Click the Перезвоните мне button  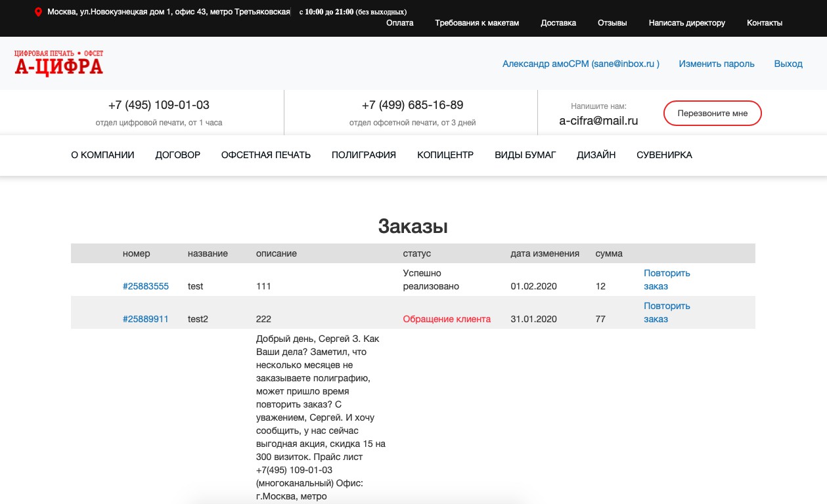coord(713,114)
